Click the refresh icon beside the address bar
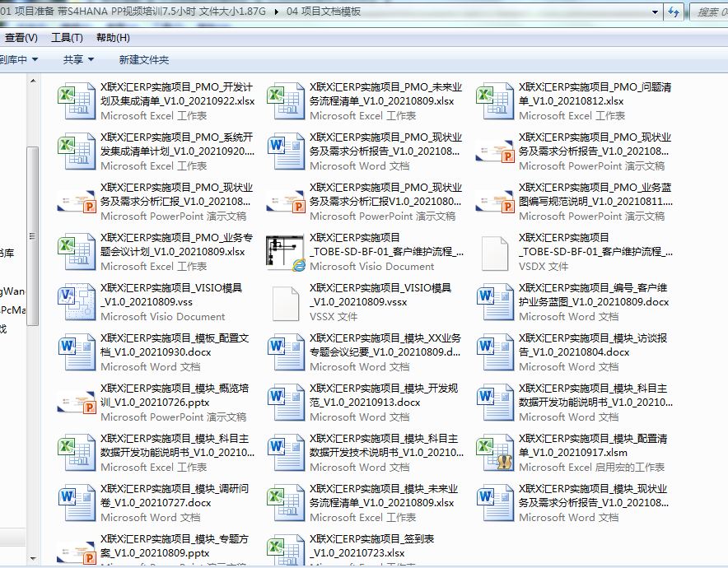Screen dimensions: 728x568 (x=673, y=12)
